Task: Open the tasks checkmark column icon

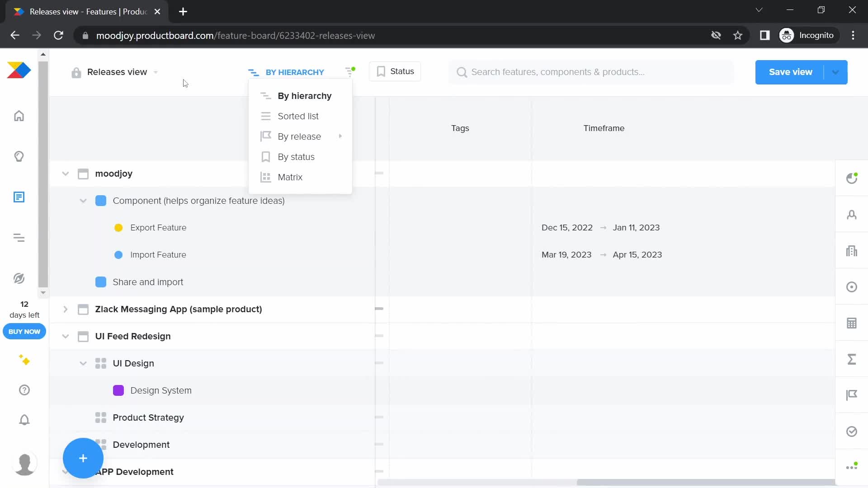Action: 852,432
